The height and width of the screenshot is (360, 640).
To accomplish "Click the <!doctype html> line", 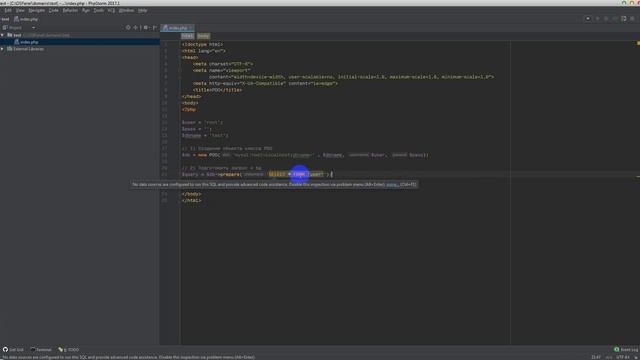I will 202,44.
